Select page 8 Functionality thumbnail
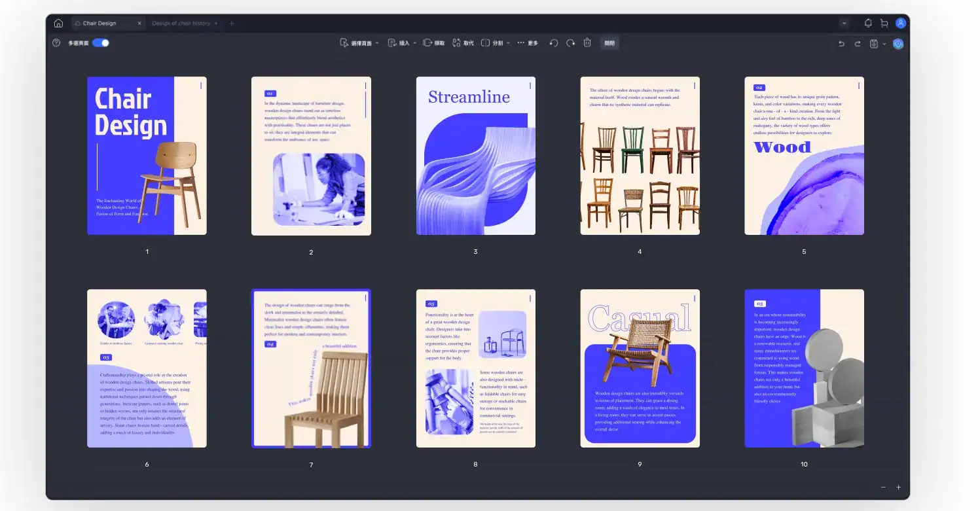980x511 pixels. pyautogui.click(x=476, y=368)
